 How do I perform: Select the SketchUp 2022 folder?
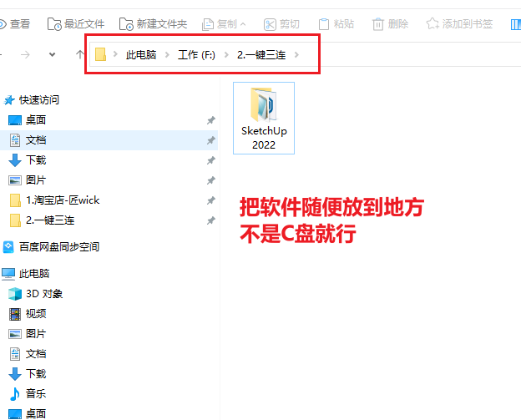[264, 119]
